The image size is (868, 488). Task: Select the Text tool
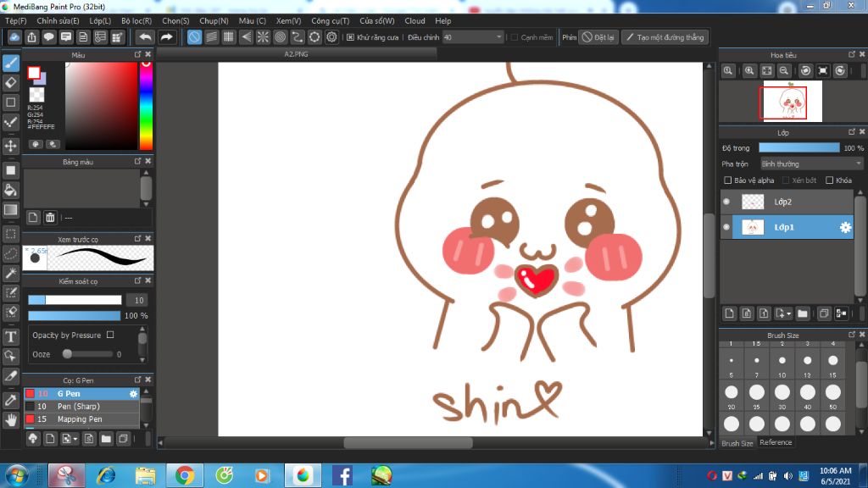pyautogui.click(x=11, y=336)
